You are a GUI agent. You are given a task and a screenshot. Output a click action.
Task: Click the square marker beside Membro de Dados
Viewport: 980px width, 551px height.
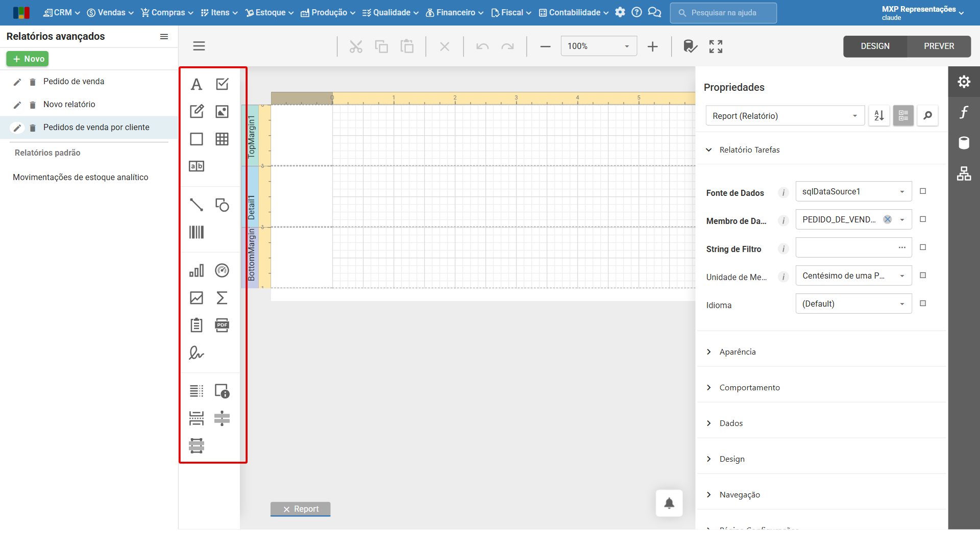pyautogui.click(x=923, y=219)
